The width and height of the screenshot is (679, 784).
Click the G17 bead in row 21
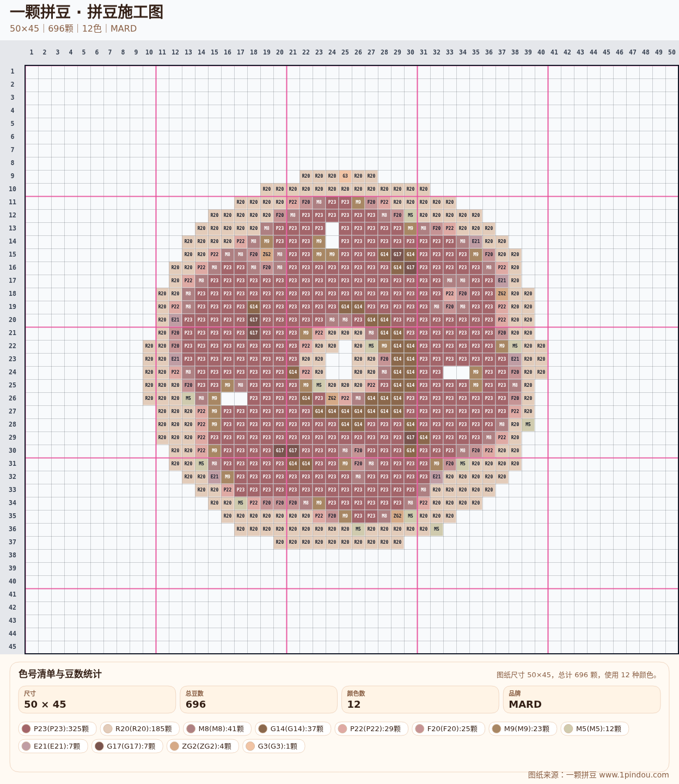click(x=254, y=333)
